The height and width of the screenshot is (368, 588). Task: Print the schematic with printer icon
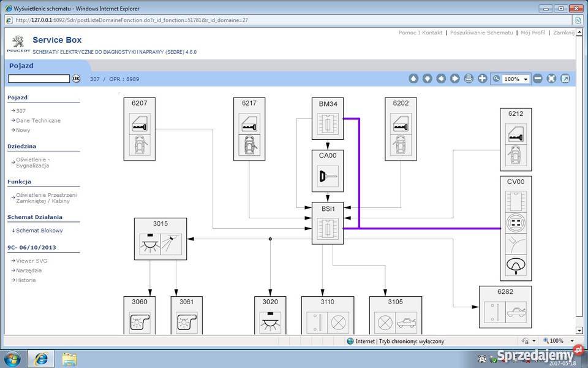click(469, 79)
